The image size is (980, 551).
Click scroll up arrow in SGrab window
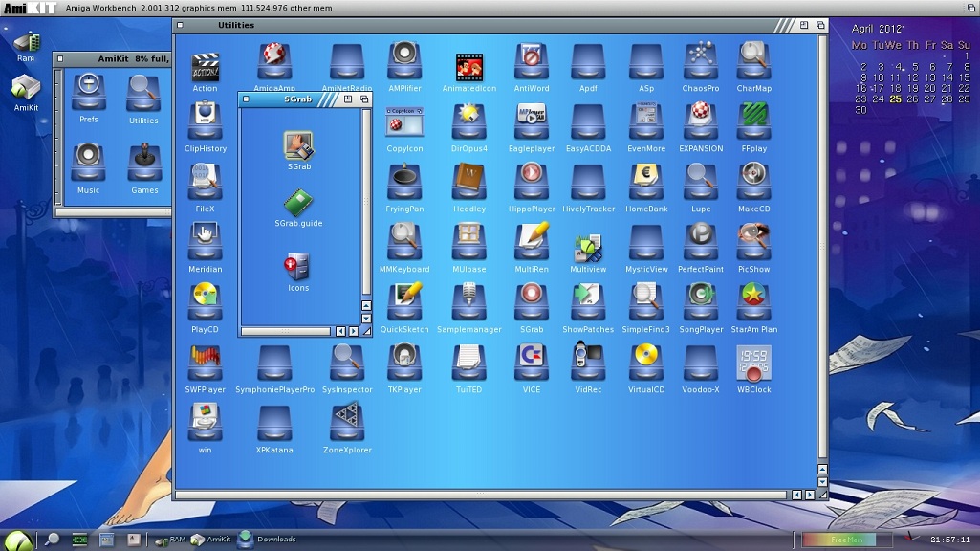[x=366, y=306]
